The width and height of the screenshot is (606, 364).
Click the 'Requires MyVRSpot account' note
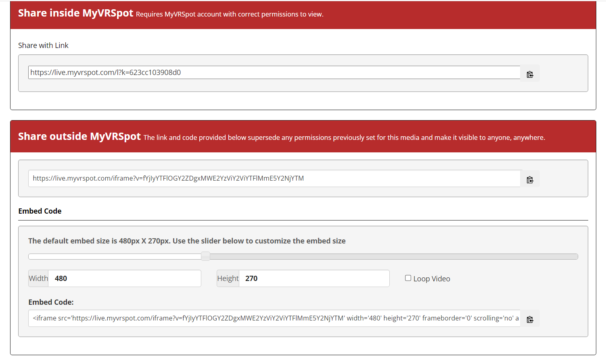pyautogui.click(x=230, y=15)
